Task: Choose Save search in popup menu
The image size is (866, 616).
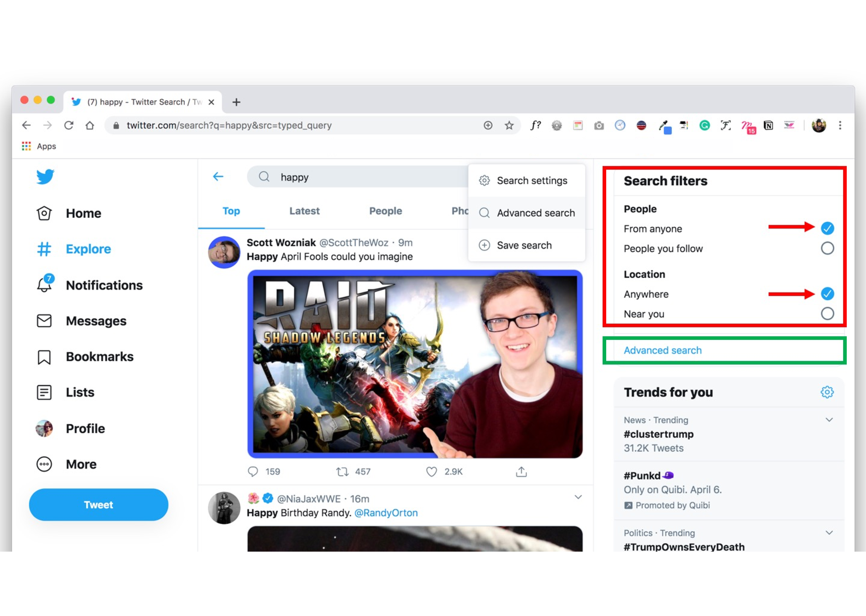Action: pyautogui.click(x=527, y=245)
